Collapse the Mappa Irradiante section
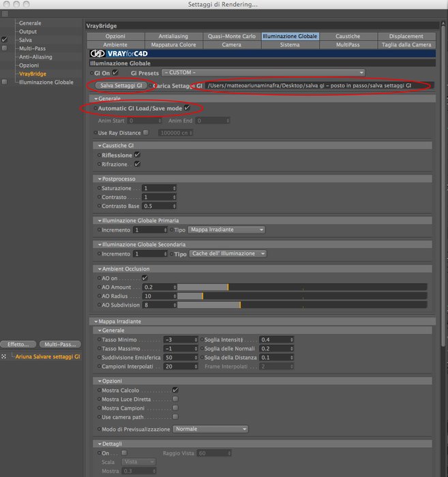Image resolution: width=448 pixels, height=477 pixels. click(x=96, y=322)
